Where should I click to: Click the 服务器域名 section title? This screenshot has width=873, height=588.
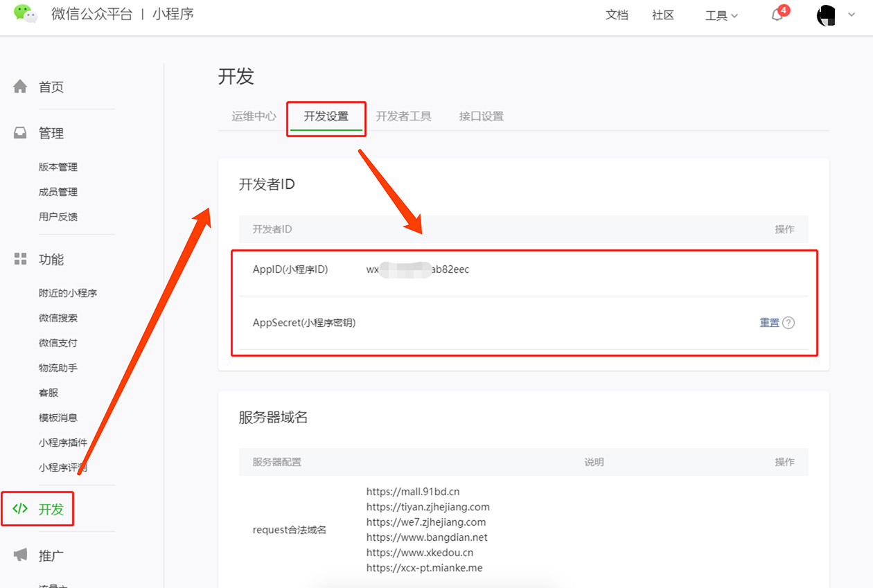273,418
